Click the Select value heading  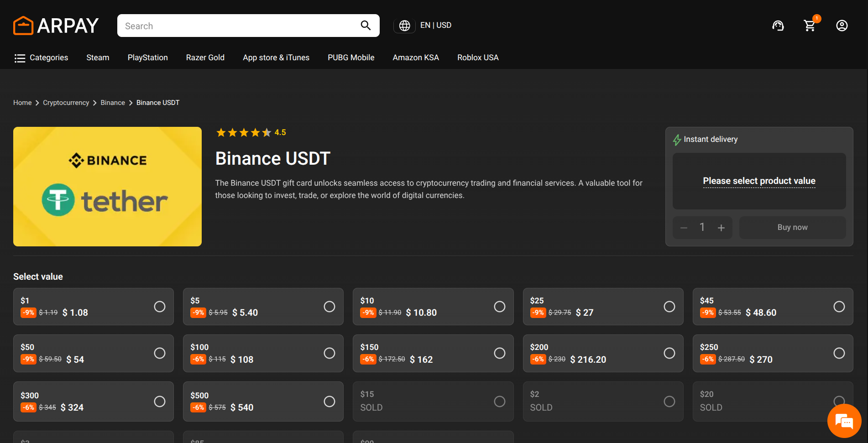38,276
